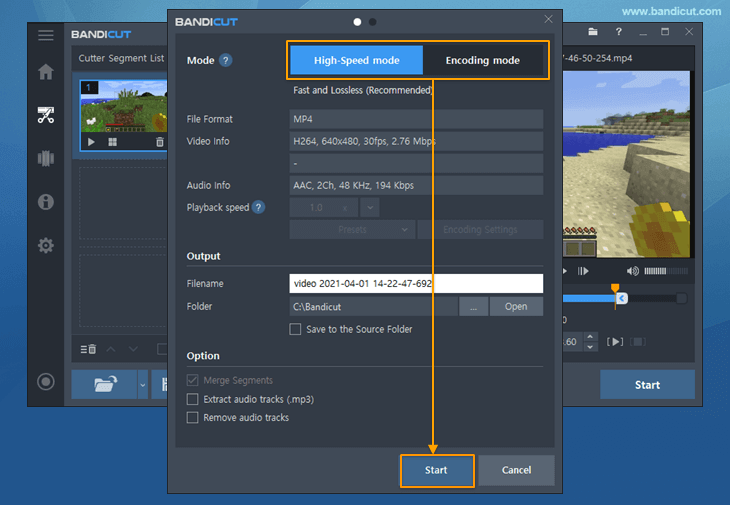Clear segment list with list-trash icon
This screenshot has width=730, height=505.
point(88,349)
